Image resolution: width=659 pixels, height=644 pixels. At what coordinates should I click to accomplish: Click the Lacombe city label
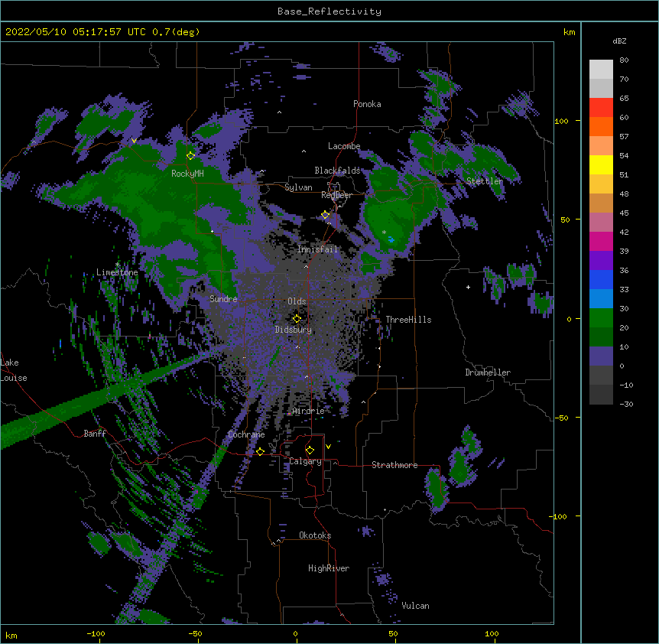click(344, 146)
